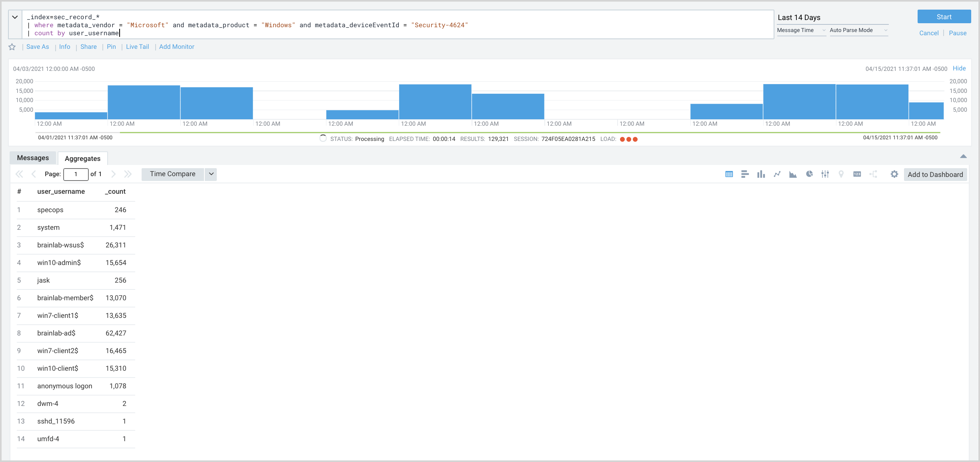Switch to the Messages tab
The width and height of the screenshot is (980, 462).
coord(33,158)
